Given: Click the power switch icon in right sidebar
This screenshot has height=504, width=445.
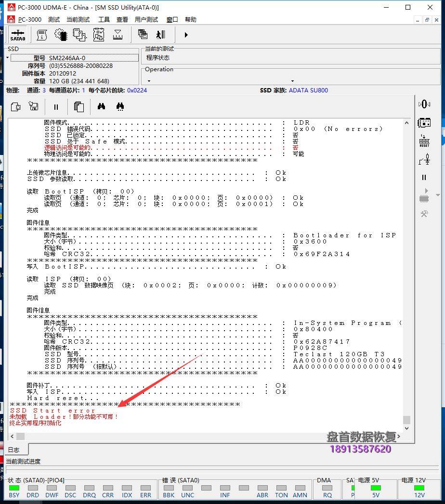Looking at the screenshot, I should coord(424,159).
